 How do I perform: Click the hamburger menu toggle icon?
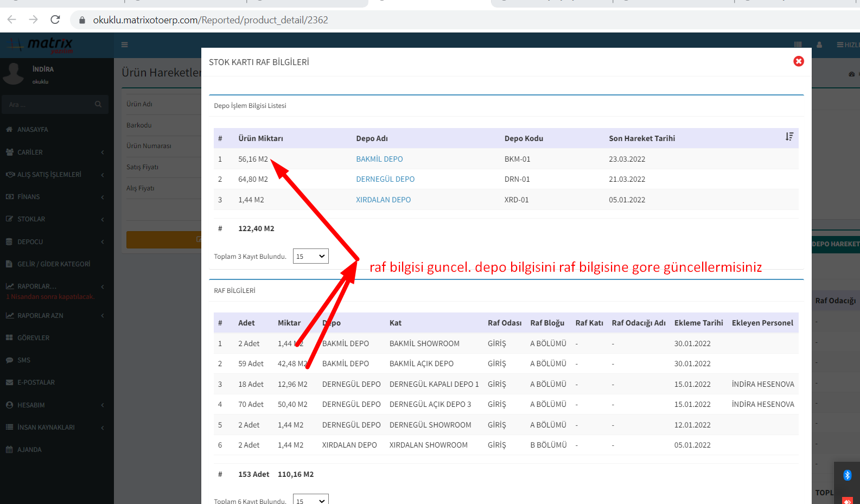125,45
